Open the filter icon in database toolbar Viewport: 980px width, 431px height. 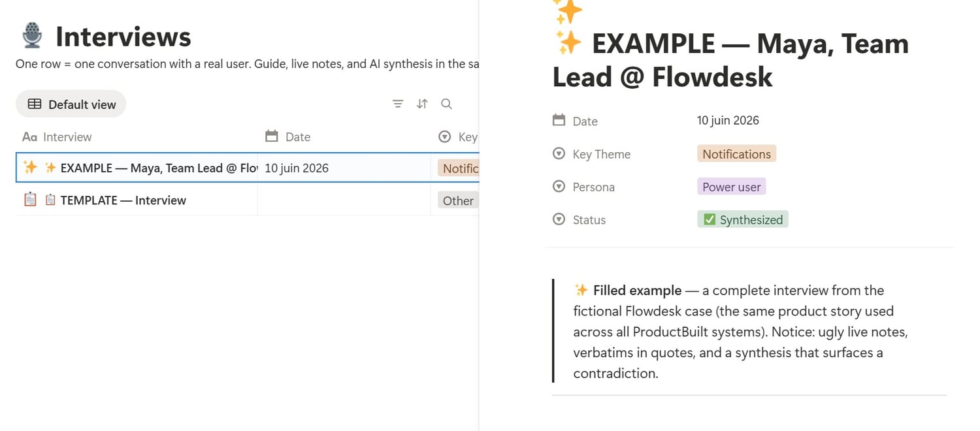397,104
